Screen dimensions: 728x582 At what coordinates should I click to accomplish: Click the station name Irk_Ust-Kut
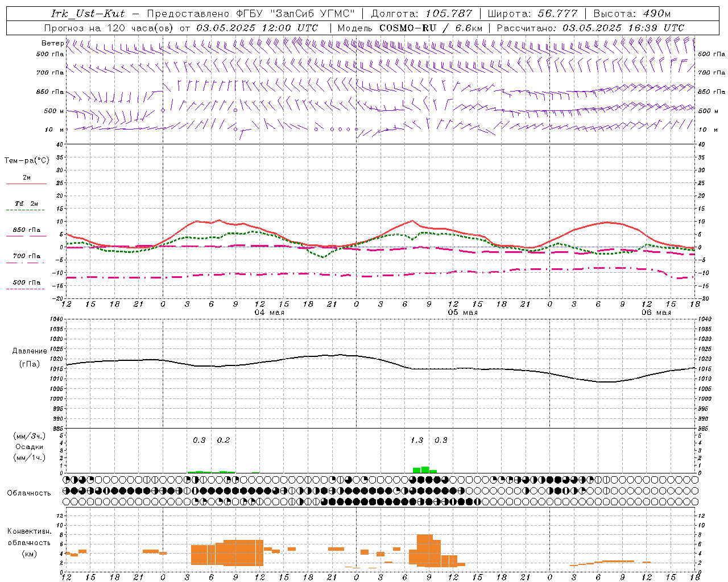(x=88, y=14)
